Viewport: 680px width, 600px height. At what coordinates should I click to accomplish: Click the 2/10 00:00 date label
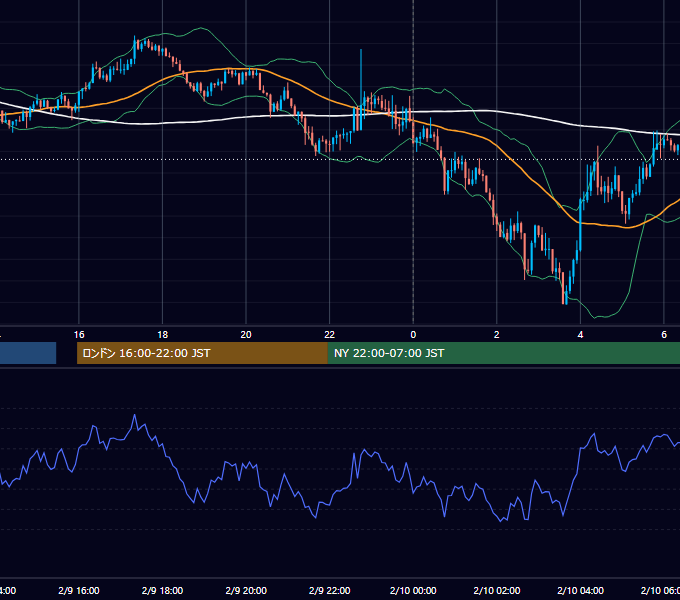coord(413,590)
